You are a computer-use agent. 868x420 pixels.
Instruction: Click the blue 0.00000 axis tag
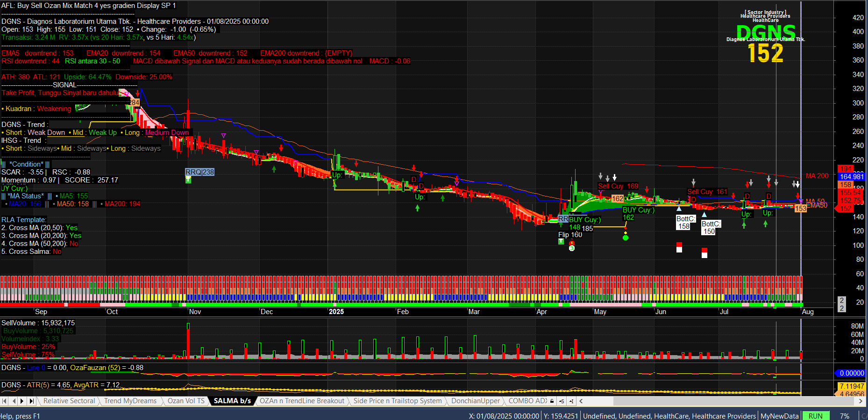(849, 373)
